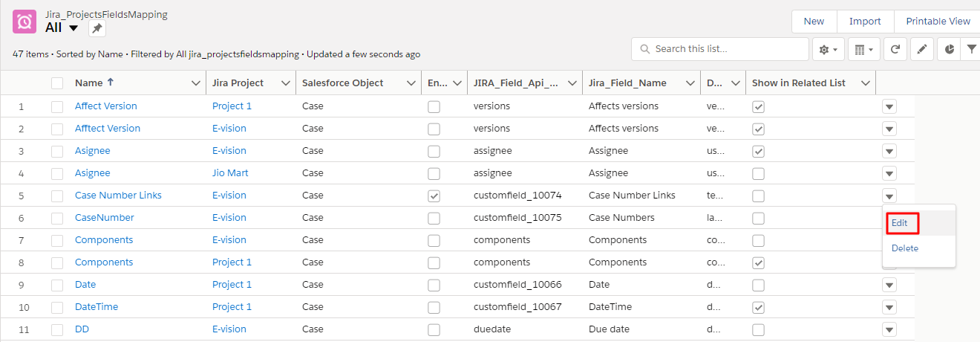Click customfield_10067 cell
Image resolution: width=980 pixels, height=342 pixels.
(x=517, y=307)
